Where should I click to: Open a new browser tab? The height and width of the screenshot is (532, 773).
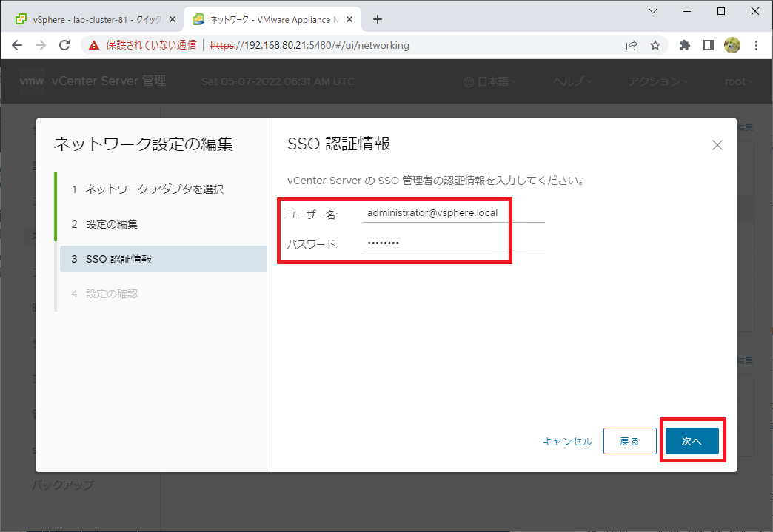pos(378,20)
